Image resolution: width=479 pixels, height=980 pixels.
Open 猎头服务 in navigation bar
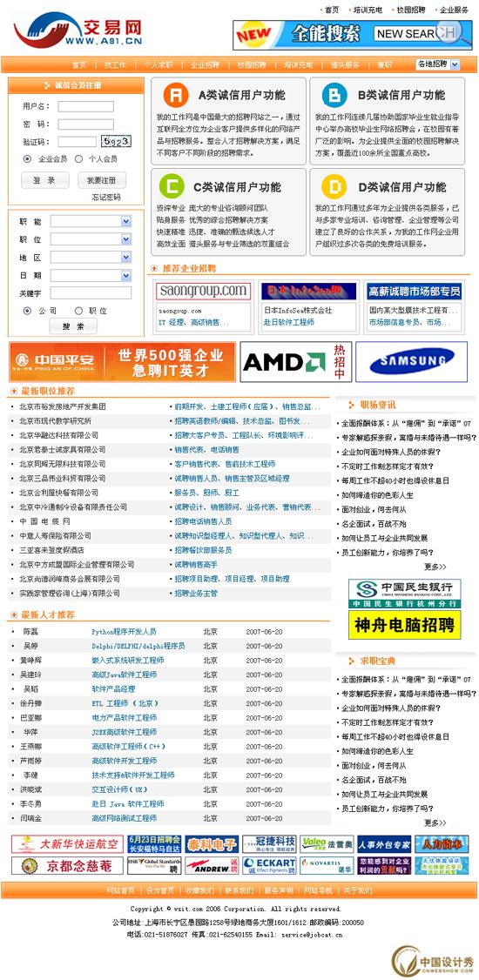(x=346, y=65)
